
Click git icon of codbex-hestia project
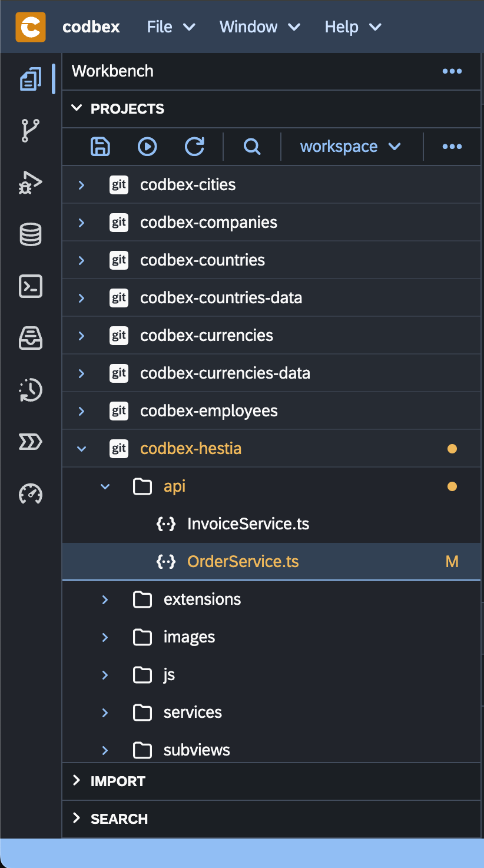coord(119,449)
